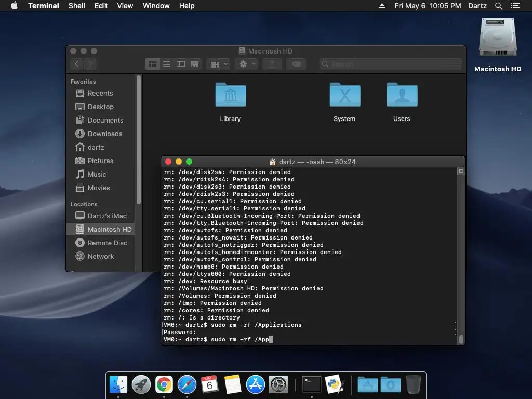Open the Trash in the Dock
532x399 pixels.
coord(413,385)
